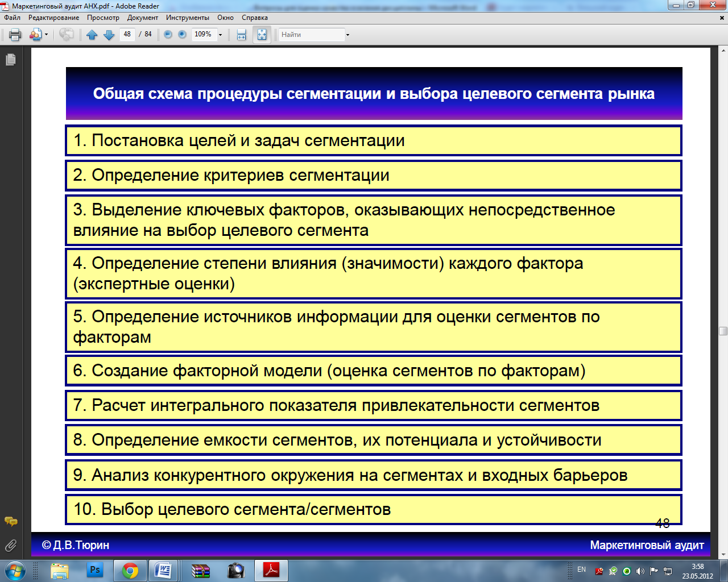Open the Найти search options dropdown
728x582 pixels.
coord(348,35)
